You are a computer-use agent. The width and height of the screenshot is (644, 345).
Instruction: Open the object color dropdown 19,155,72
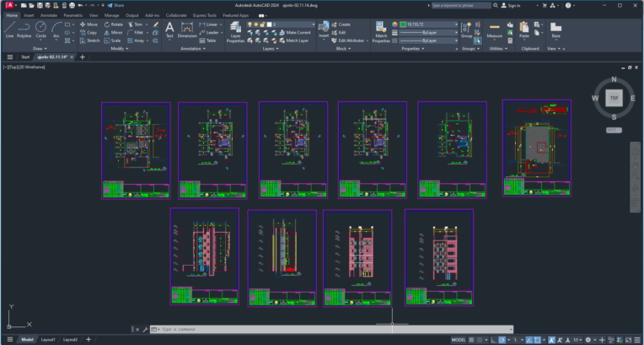pos(429,24)
